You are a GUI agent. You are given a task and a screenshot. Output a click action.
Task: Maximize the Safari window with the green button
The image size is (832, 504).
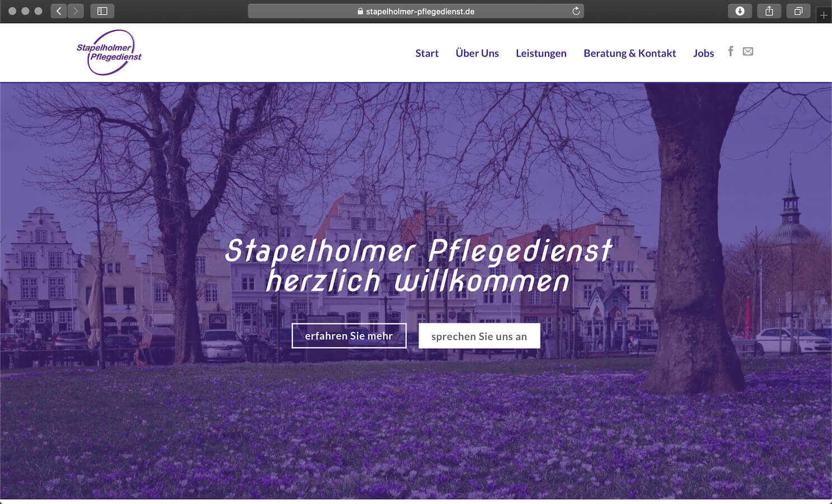(x=38, y=11)
